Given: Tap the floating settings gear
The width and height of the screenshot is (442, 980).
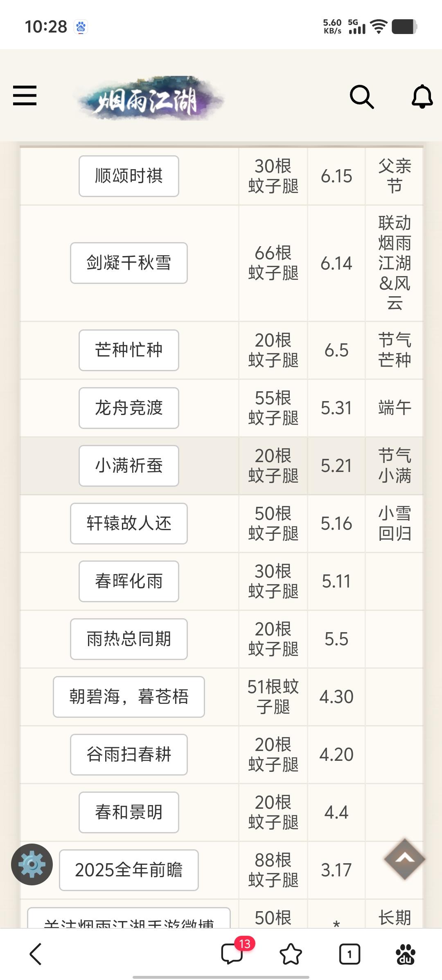Looking at the screenshot, I should click(32, 864).
